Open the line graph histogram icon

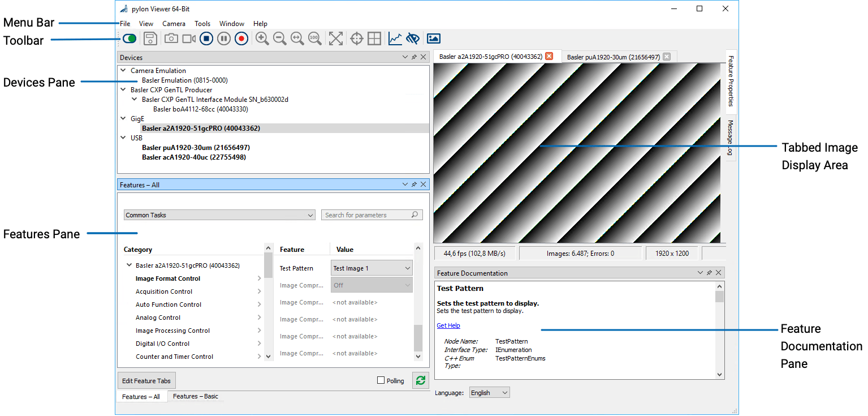click(x=395, y=38)
